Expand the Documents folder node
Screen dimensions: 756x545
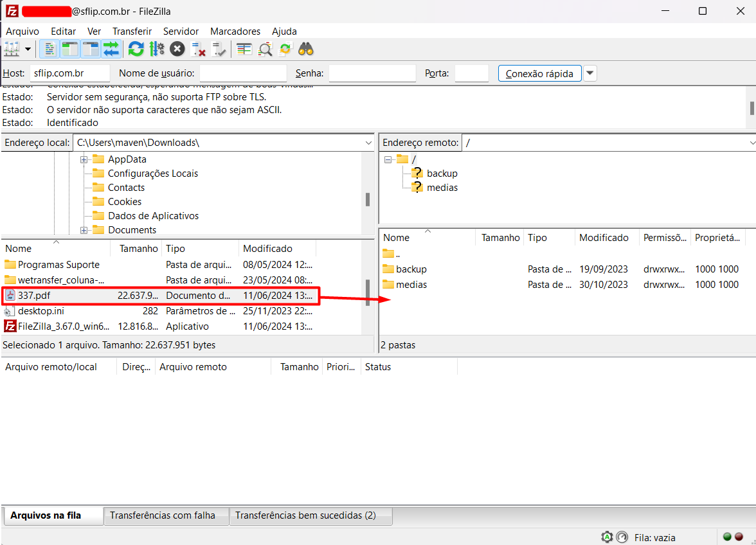pyautogui.click(x=84, y=230)
